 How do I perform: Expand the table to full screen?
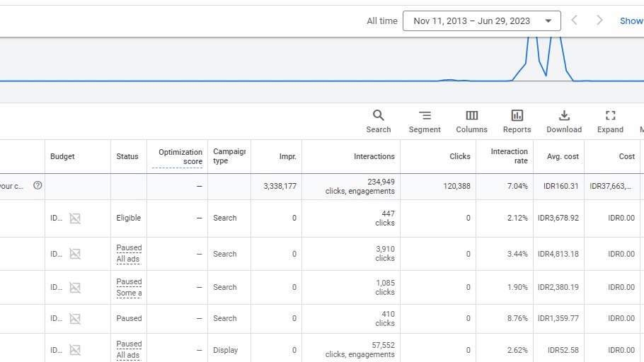[610, 122]
